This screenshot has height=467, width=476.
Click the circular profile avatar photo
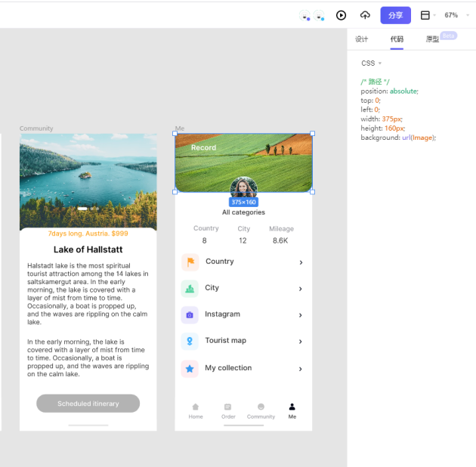pyautogui.click(x=243, y=188)
